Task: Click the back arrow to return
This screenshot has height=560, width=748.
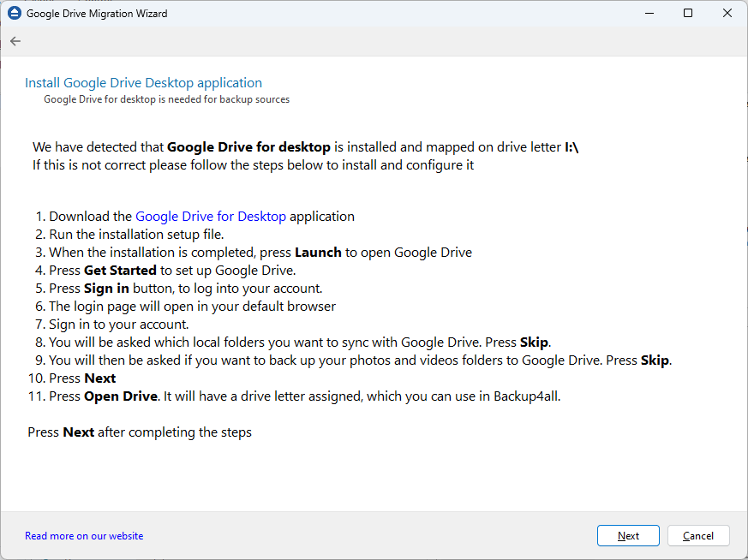Action: [x=15, y=40]
